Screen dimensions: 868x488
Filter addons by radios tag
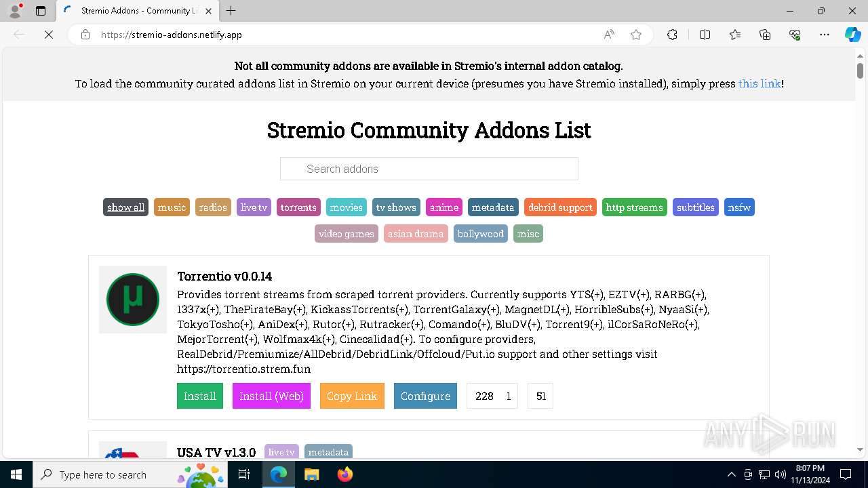point(213,207)
